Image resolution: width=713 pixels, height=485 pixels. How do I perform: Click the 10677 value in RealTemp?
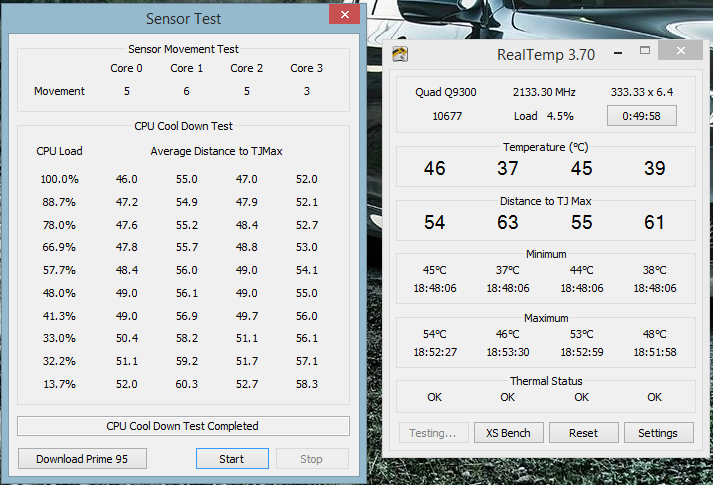coord(447,116)
